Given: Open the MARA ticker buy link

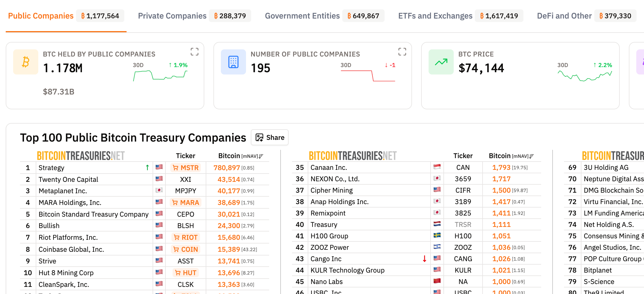Looking at the screenshot, I should 186,203.
